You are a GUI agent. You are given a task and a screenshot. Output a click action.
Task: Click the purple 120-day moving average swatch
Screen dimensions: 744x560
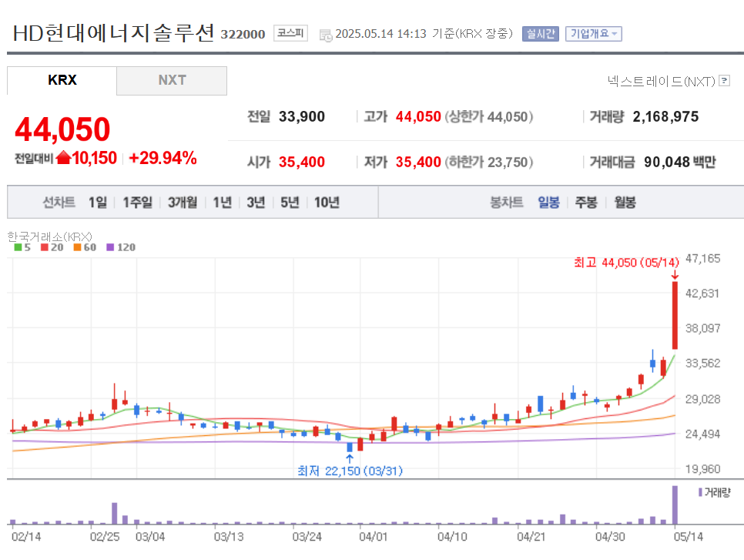(x=111, y=247)
